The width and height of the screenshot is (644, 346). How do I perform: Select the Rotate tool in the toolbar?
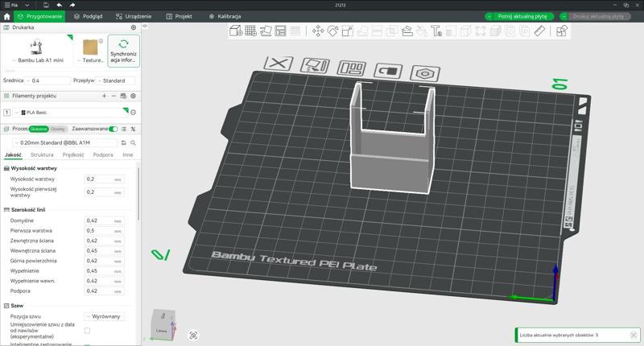point(332,31)
